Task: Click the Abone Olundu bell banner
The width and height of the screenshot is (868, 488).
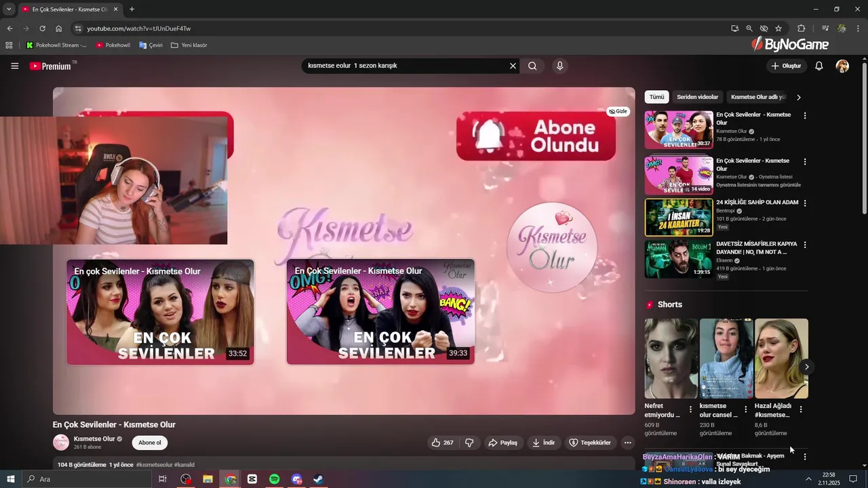Action: click(x=536, y=136)
